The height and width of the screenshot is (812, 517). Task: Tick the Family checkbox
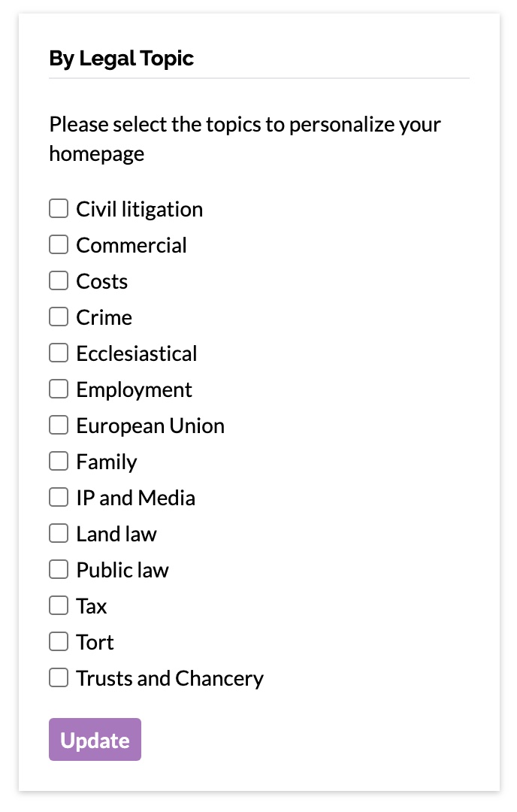tap(59, 461)
